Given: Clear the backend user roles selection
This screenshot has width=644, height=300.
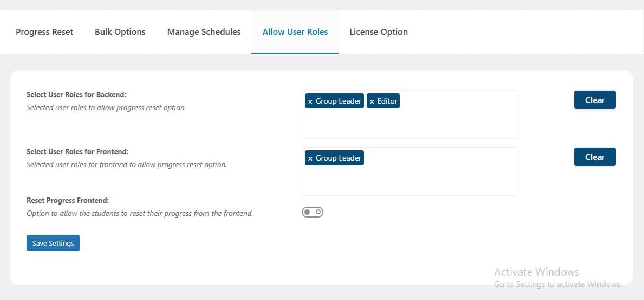Looking at the screenshot, I should point(594,100).
